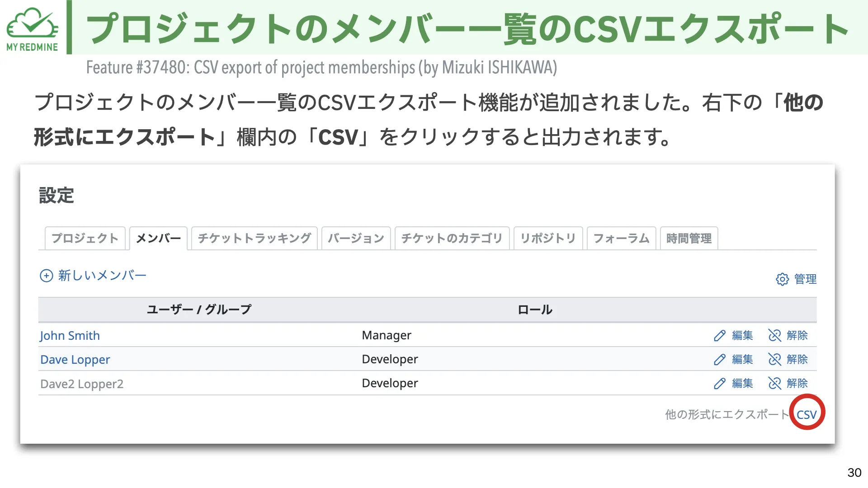Click the unlink icon in John Smith row

click(x=775, y=335)
